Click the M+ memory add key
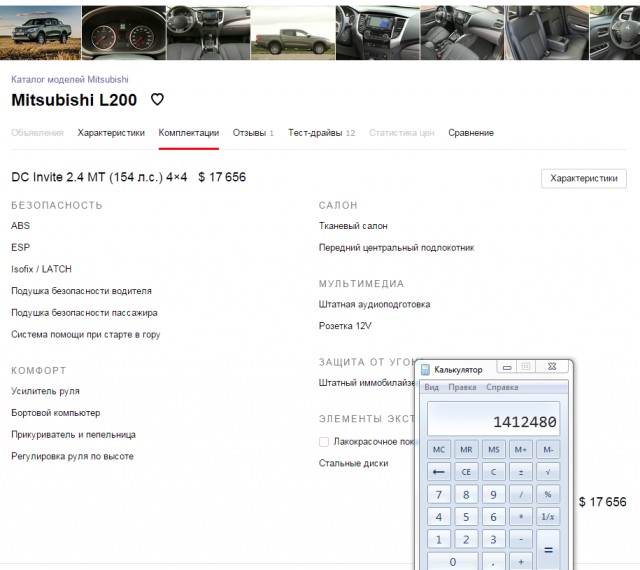 point(520,450)
